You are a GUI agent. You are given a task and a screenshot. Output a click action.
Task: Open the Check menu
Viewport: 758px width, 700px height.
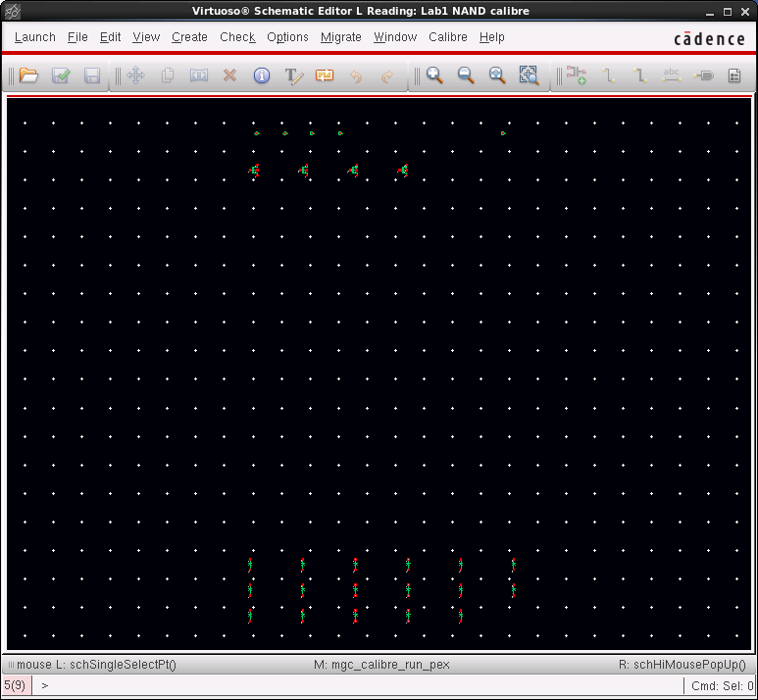237,37
